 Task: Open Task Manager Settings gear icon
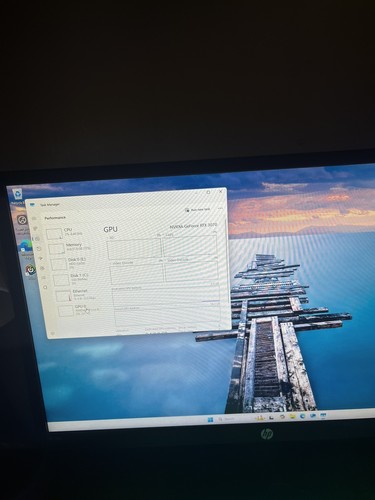point(52,333)
